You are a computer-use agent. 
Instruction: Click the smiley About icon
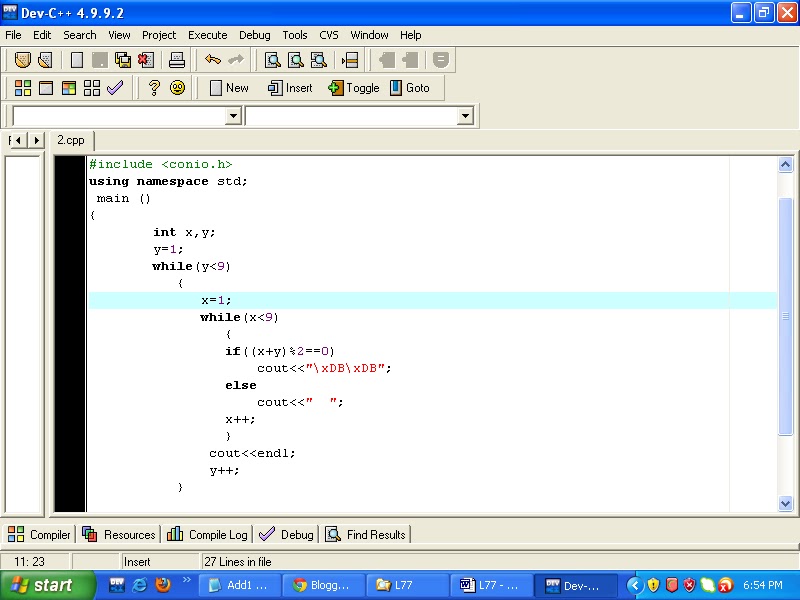pyautogui.click(x=178, y=88)
